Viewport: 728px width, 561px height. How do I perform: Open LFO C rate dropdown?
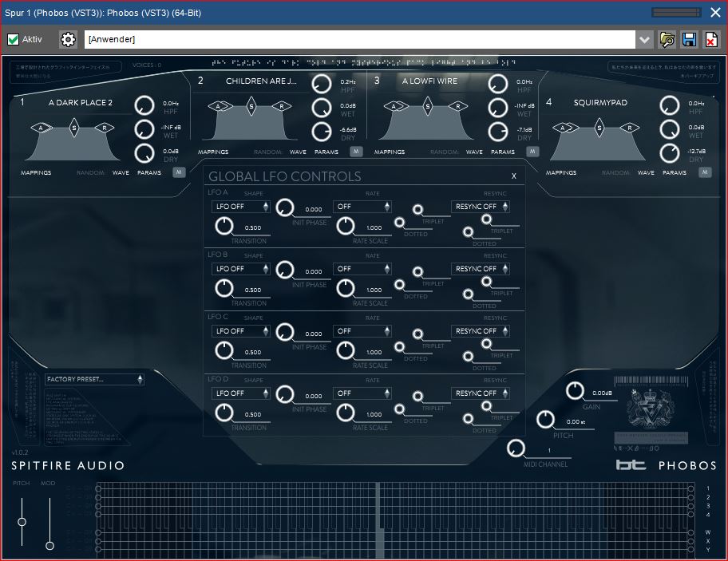click(x=362, y=331)
